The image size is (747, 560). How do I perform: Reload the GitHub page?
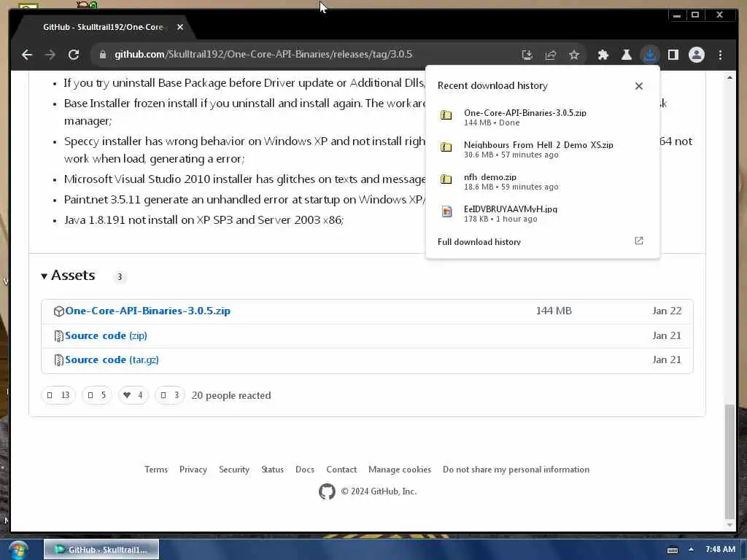[x=74, y=55]
